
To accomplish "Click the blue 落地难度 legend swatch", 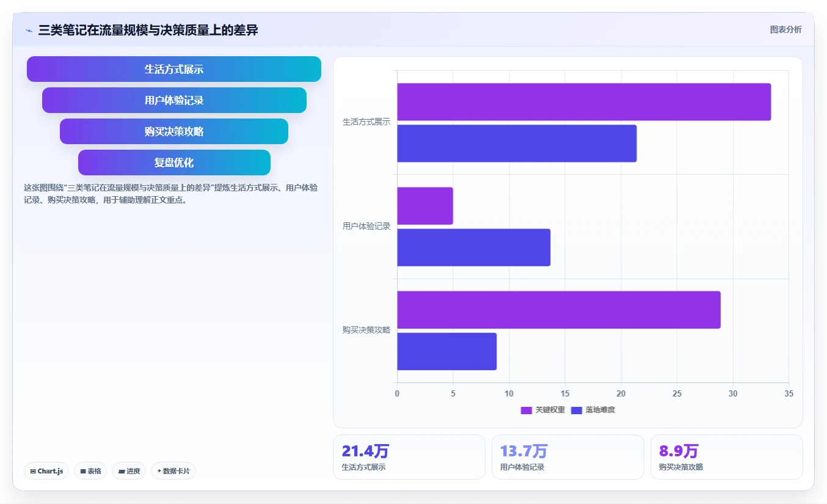I will (577, 411).
